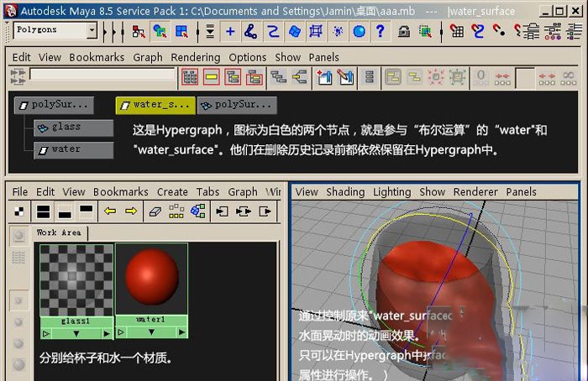588x381 pixels.
Task: Click glass1 output connection right triangle
Action: [x=107, y=334]
